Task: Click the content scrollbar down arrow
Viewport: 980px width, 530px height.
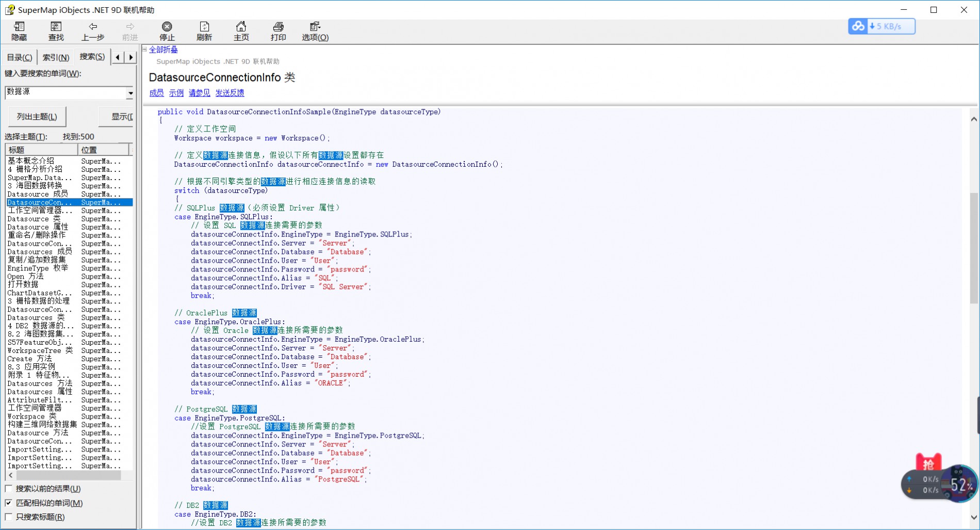Action: (x=974, y=517)
